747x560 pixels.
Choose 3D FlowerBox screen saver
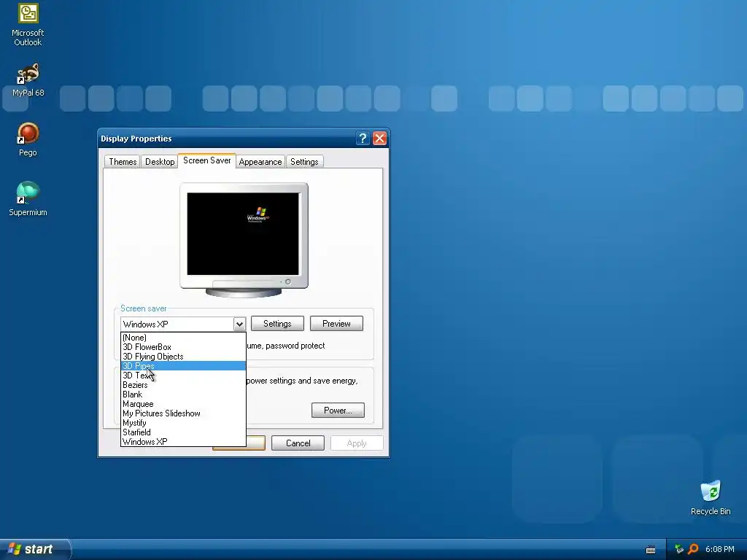(183, 346)
